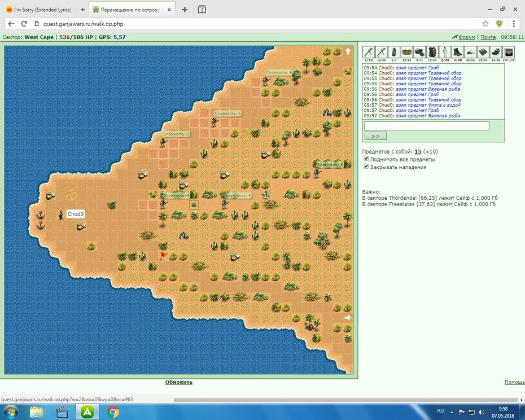Click the log line 09:54 Гриб
This screenshot has width=525, height=420.
(401, 67)
